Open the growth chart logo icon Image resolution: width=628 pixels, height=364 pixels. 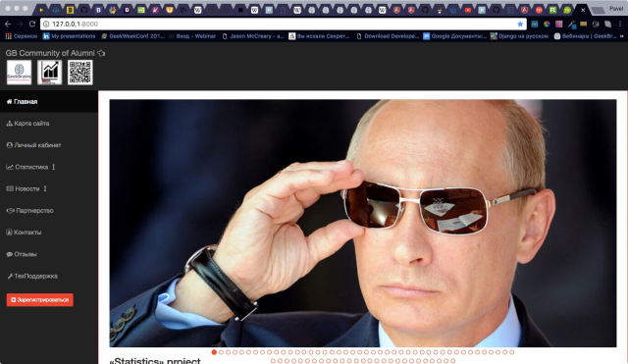tap(50, 73)
